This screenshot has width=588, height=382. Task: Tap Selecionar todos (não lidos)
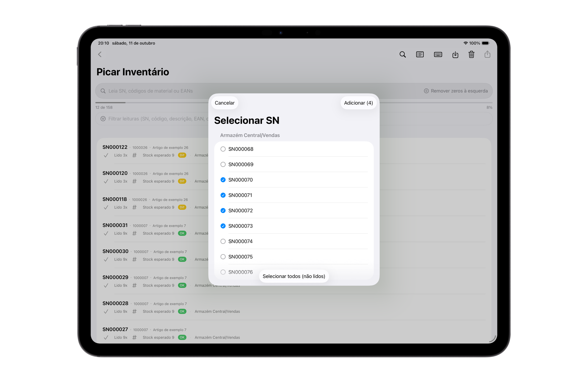tap(294, 276)
